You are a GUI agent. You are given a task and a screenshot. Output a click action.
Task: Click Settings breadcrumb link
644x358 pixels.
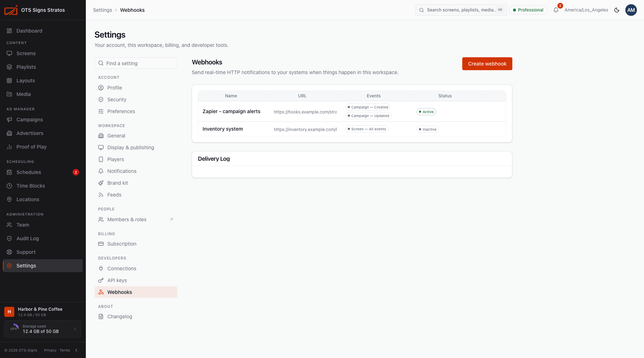[x=102, y=10]
